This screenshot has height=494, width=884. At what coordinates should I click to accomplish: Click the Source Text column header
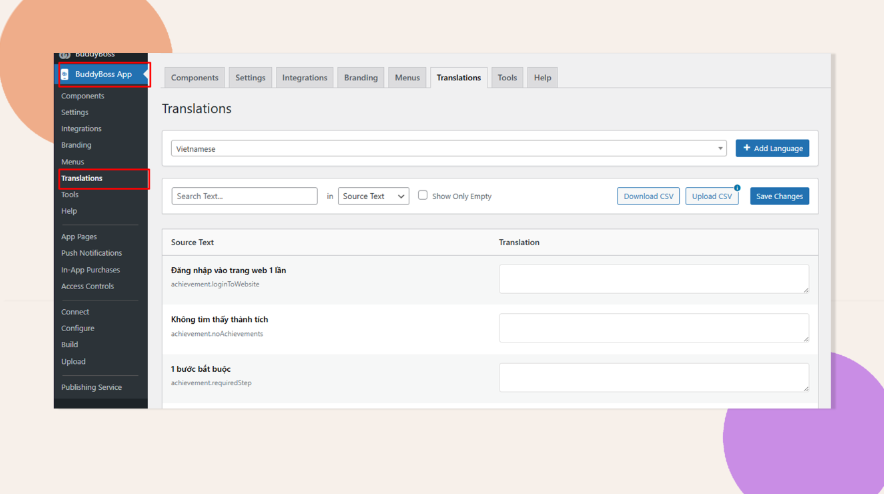[x=192, y=242]
